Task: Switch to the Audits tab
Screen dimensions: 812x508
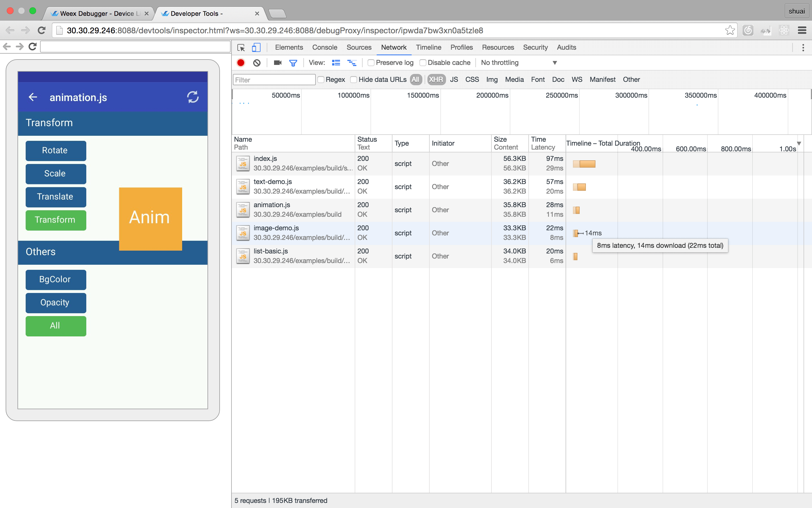Action: point(566,47)
